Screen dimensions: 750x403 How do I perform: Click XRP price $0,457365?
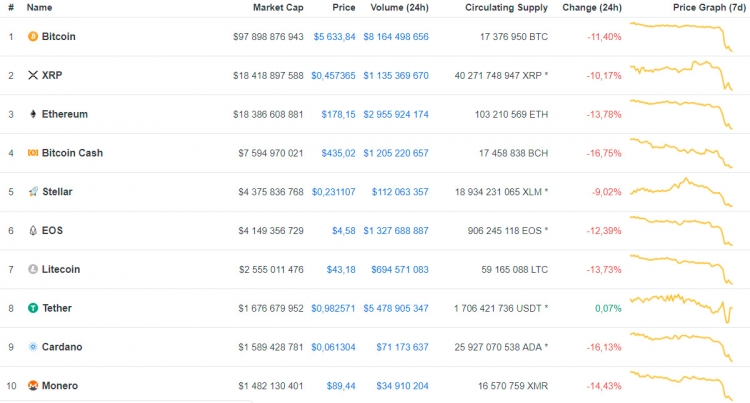pos(333,76)
